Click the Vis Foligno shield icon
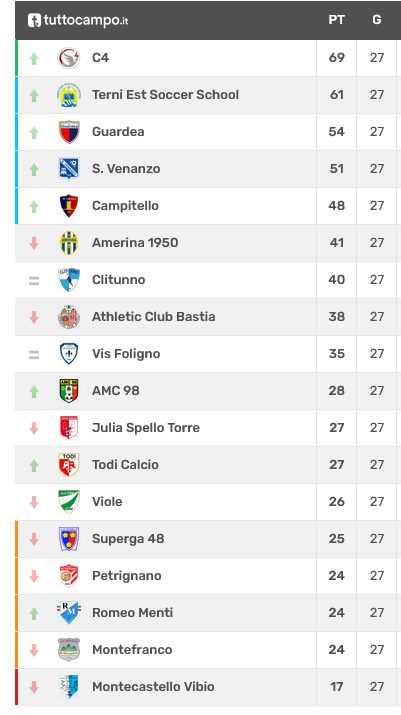This screenshot has width=401, height=715. [69, 353]
